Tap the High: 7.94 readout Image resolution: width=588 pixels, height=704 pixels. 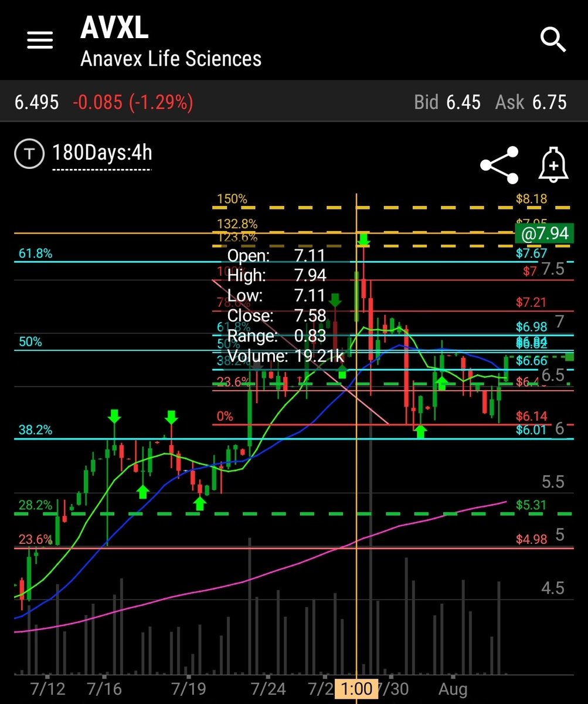tap(276, 275)
